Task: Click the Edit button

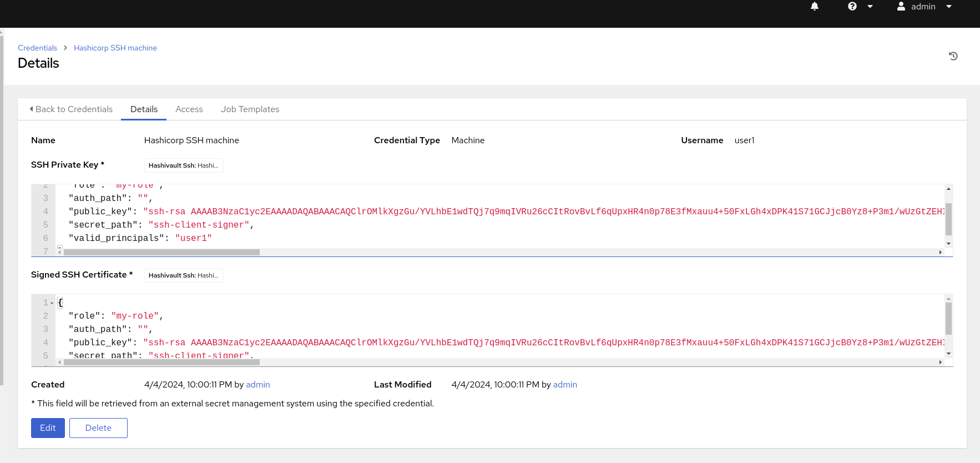Action: (48, 428)
